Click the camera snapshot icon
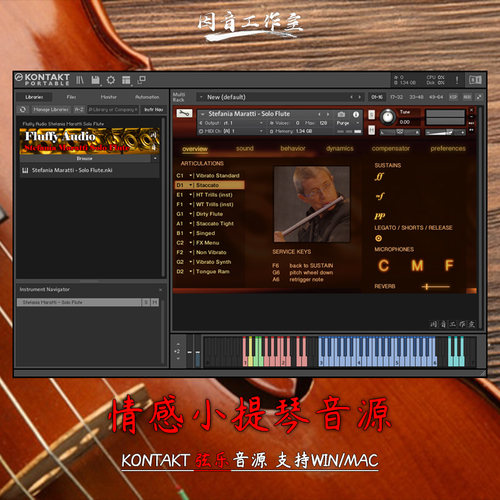Viewport: 500px width, 500px height. coord(341,114)
